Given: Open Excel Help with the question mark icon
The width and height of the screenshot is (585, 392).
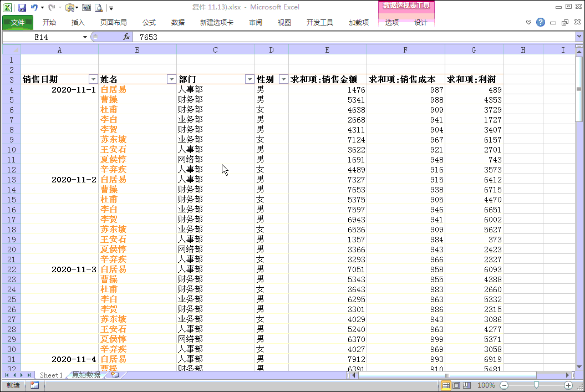Looking at the screenshot, I should 540,22.
